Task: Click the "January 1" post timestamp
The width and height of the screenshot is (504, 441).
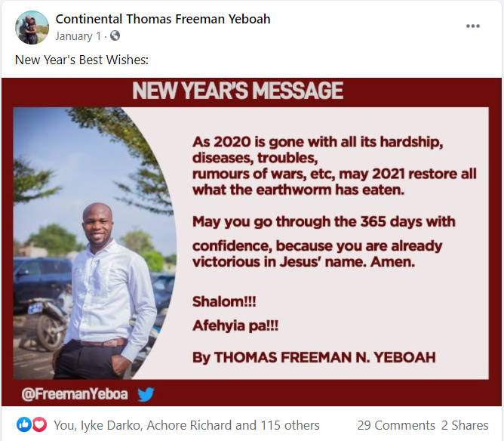Action: [x=79, y=35]
